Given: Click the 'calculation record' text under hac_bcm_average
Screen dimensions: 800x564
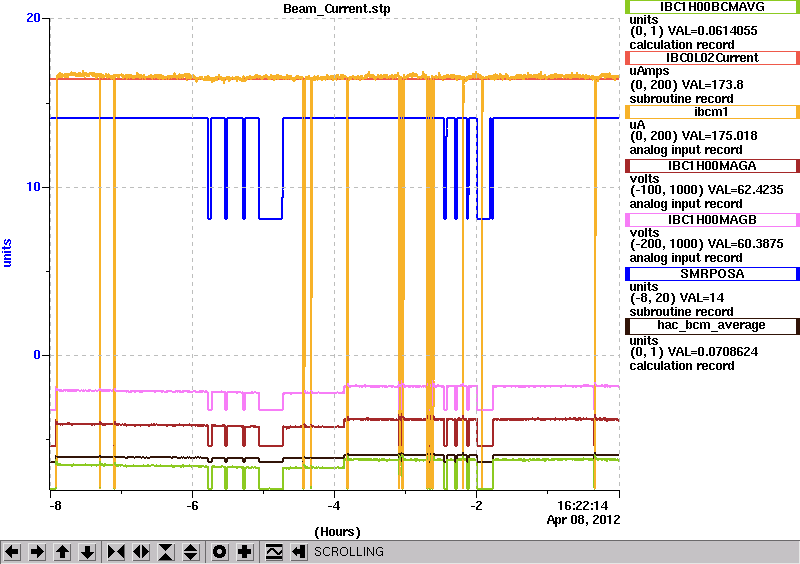Looking at the screenshot, I should (x=682, y=366).
